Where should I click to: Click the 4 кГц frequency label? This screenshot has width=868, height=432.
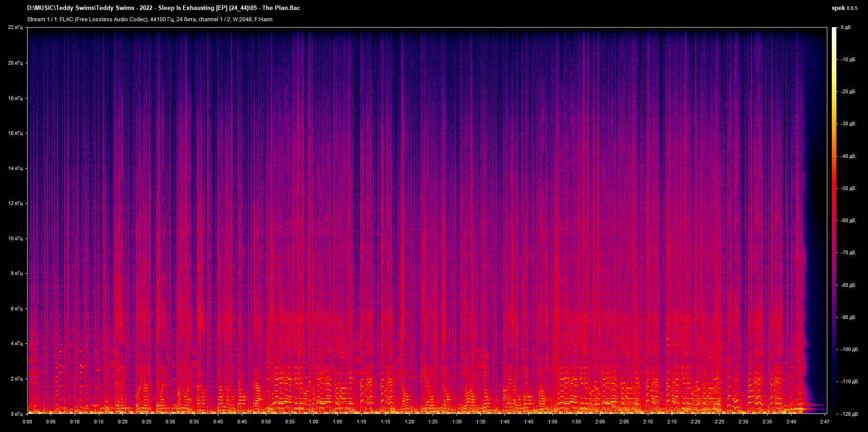point(17,343)
